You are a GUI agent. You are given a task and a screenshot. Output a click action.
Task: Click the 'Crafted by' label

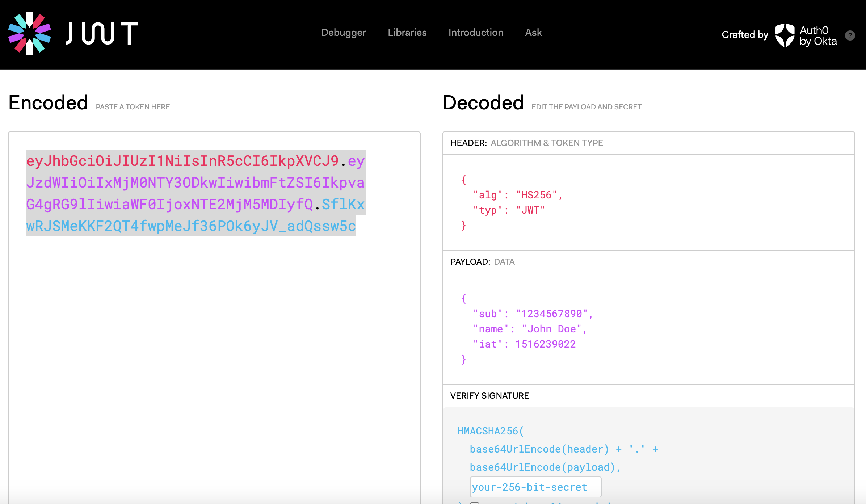click(x=744, y=35)
